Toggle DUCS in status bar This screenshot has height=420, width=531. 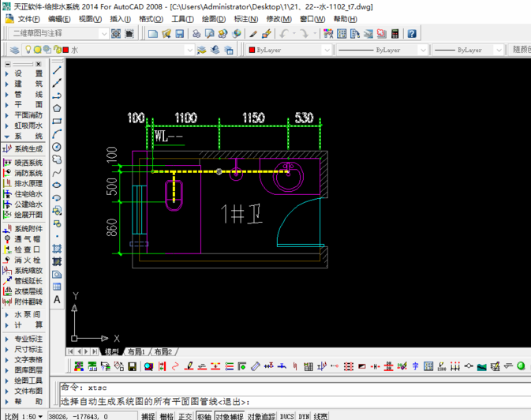pyautogui.click(x=287, y=416)
